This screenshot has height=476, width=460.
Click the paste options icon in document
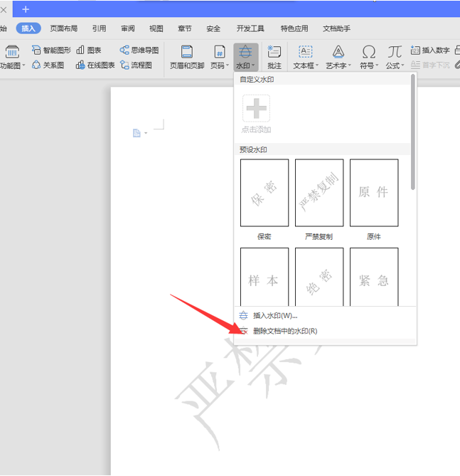tap(137, 133)
